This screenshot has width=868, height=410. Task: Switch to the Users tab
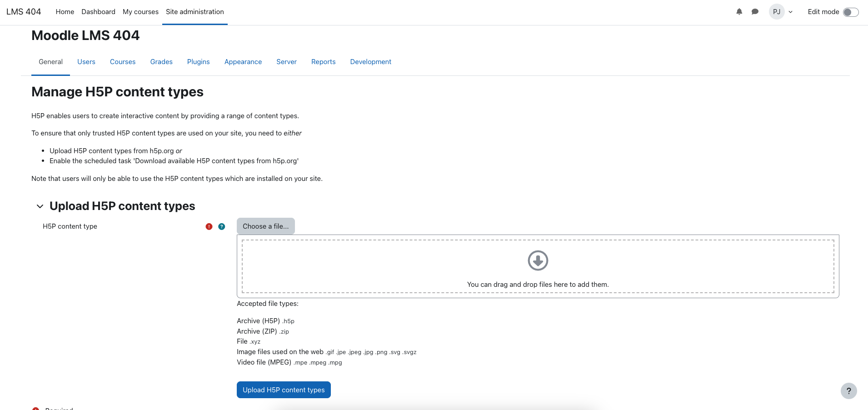(x=86, y=62)
